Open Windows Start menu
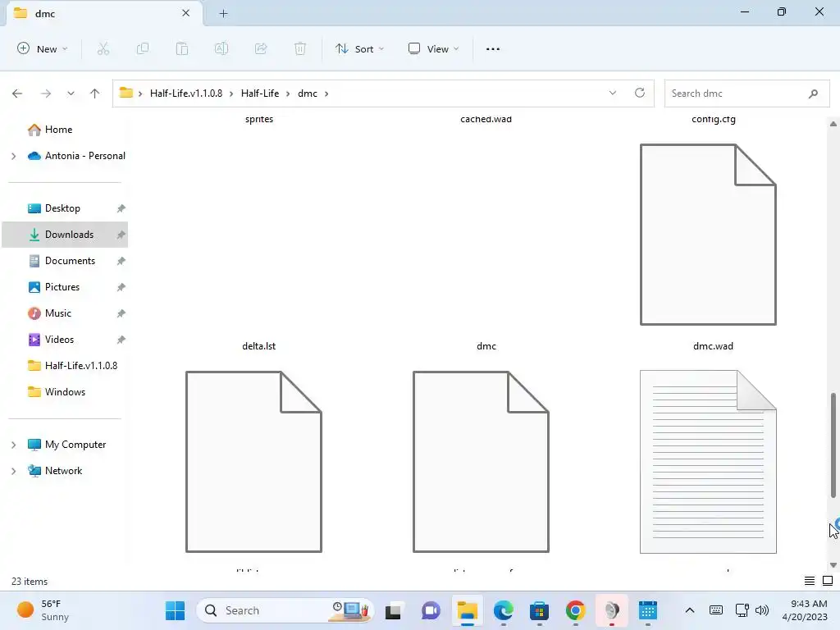Screen dimensions: 840x630 pyautogui.click(x=176, y=610)
